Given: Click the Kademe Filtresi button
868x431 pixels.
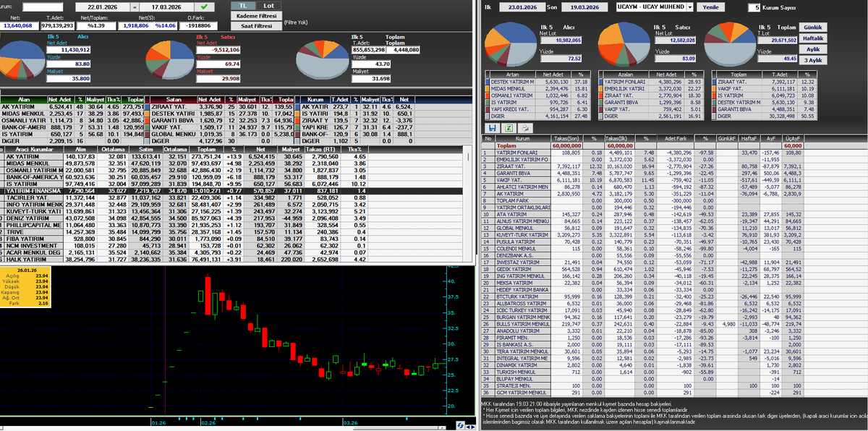Looking at the screenshot, I should pos(255,15).
